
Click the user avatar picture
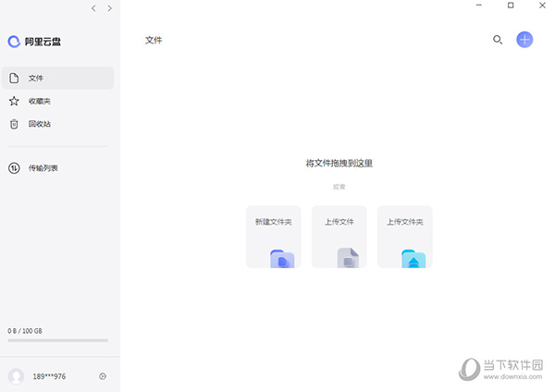pyautogui.click(x=16, y=376)
